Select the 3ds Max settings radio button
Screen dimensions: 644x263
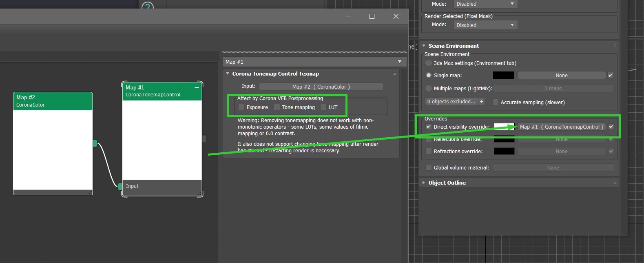point(429,63)
